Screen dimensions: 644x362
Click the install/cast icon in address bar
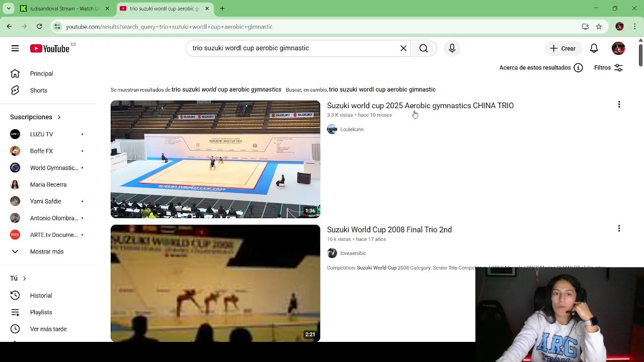click(585, 27)
